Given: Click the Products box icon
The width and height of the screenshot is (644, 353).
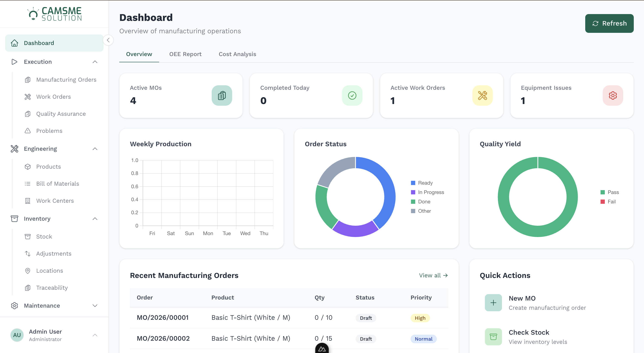Looking at the screenshot, I should pos(28,166).
